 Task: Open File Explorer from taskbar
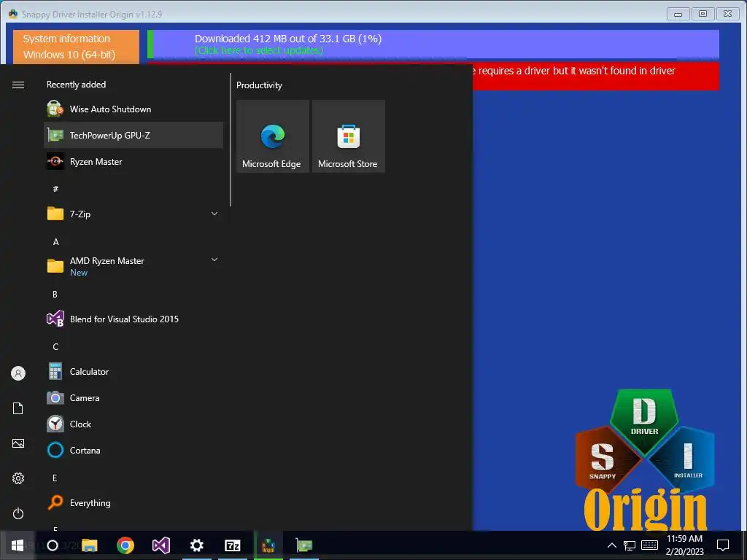coord(90,545)
